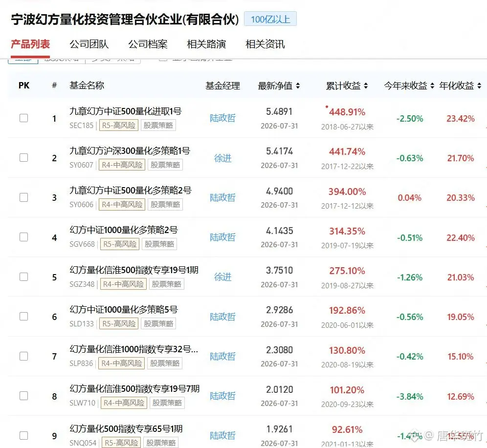Sort by 最新净值 column arrows

coord(298,85)
